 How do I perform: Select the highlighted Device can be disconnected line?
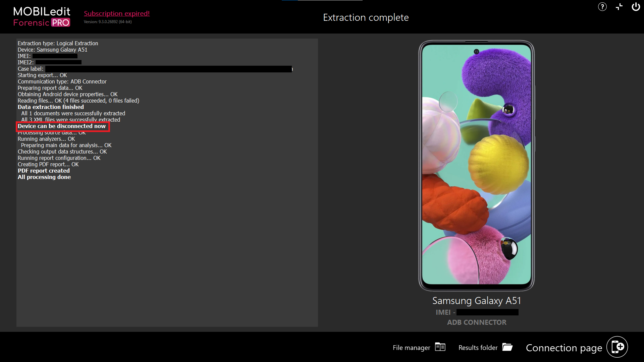[x=62, y=126]
